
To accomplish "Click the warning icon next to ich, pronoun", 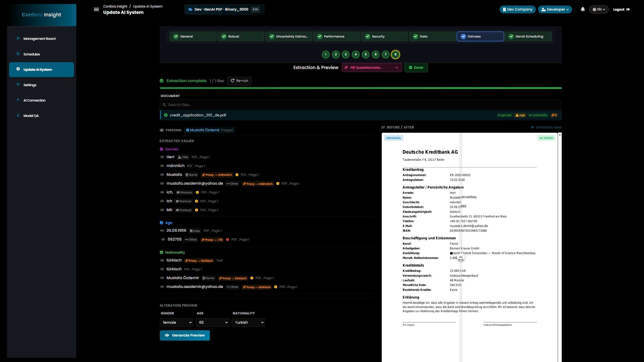I will point(197,192).
